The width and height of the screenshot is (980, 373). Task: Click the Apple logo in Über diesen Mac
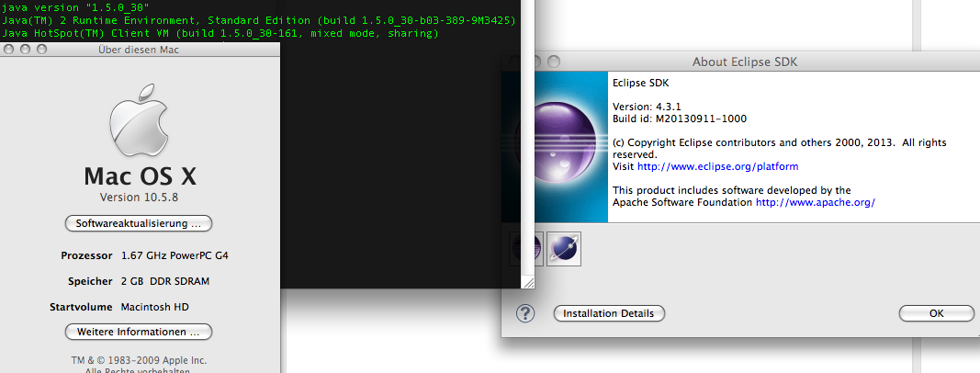tap(140, 121)
